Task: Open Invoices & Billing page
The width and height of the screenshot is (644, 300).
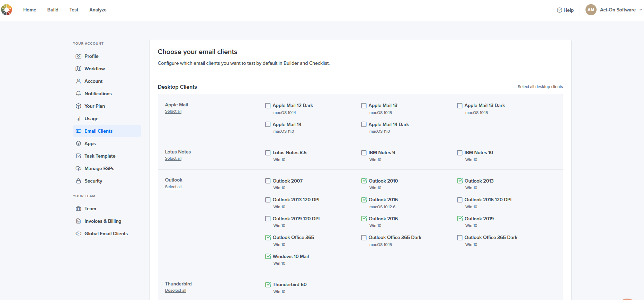Action: coord(107,221)
